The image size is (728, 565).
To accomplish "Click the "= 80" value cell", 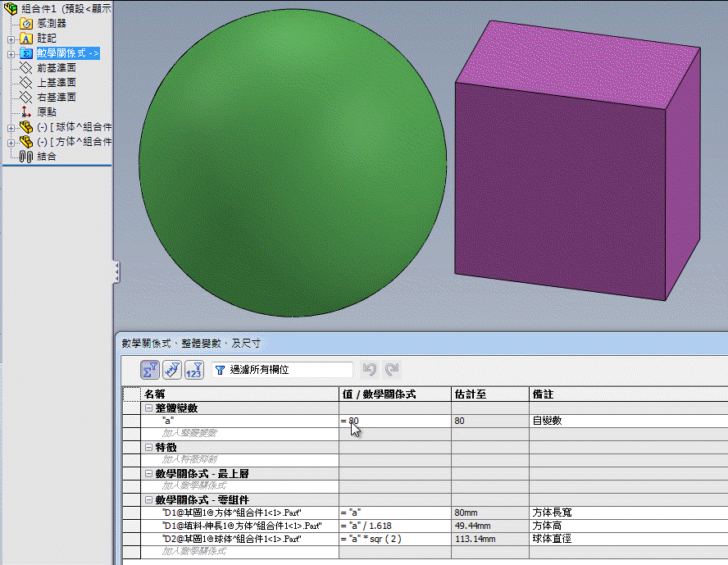I will tap(395, 421).
